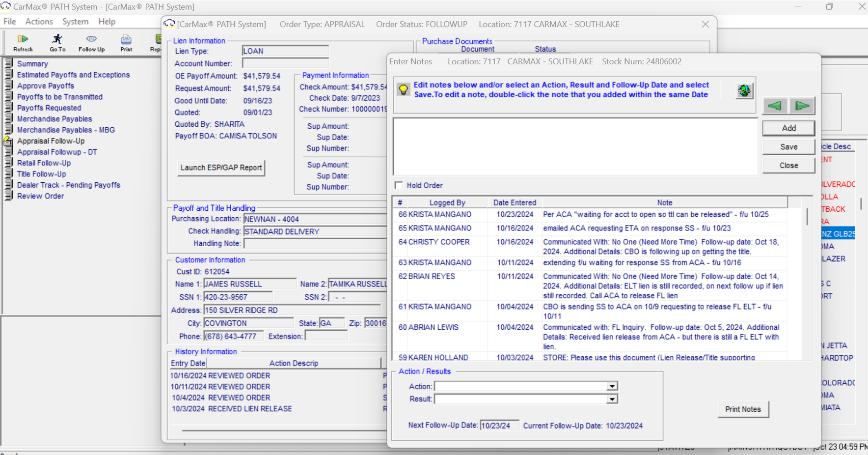Select note 60 by ABRIAN LEWIS

(590, 337)
